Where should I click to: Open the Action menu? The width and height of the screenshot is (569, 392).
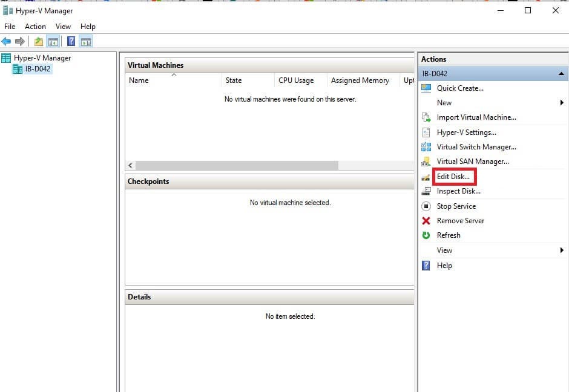[35, 27]
